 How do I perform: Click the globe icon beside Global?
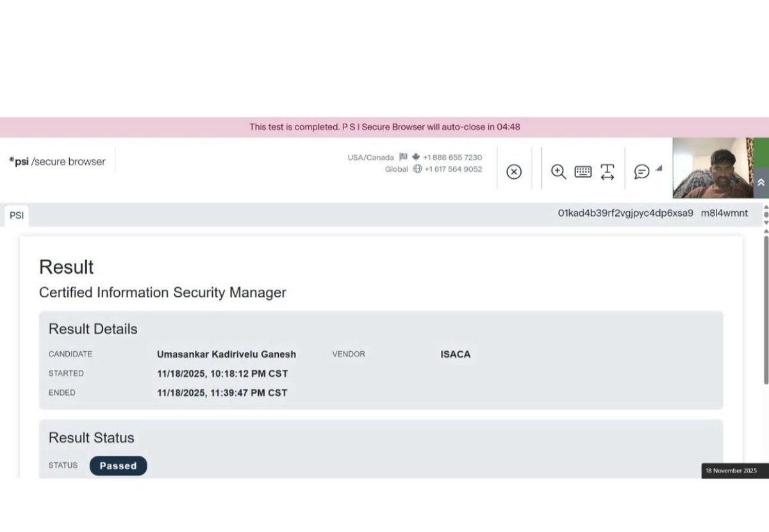click(417, 169)
